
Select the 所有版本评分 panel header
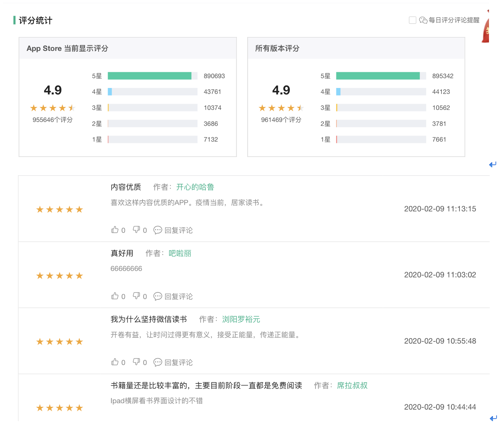coord(277,48)
